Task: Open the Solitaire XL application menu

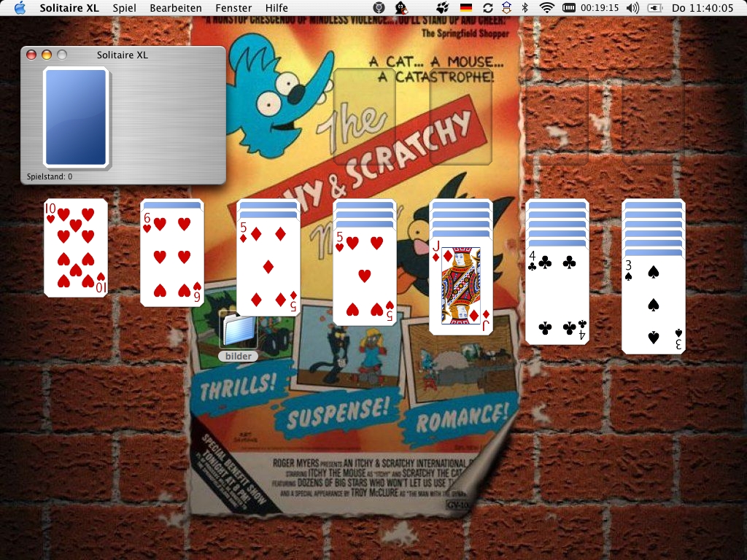Action: 69,8
